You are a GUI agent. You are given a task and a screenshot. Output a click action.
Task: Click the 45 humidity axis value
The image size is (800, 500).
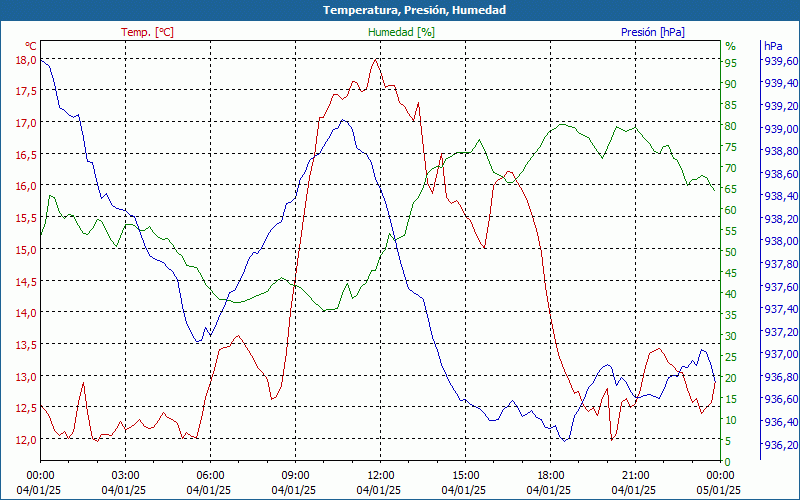731,273
